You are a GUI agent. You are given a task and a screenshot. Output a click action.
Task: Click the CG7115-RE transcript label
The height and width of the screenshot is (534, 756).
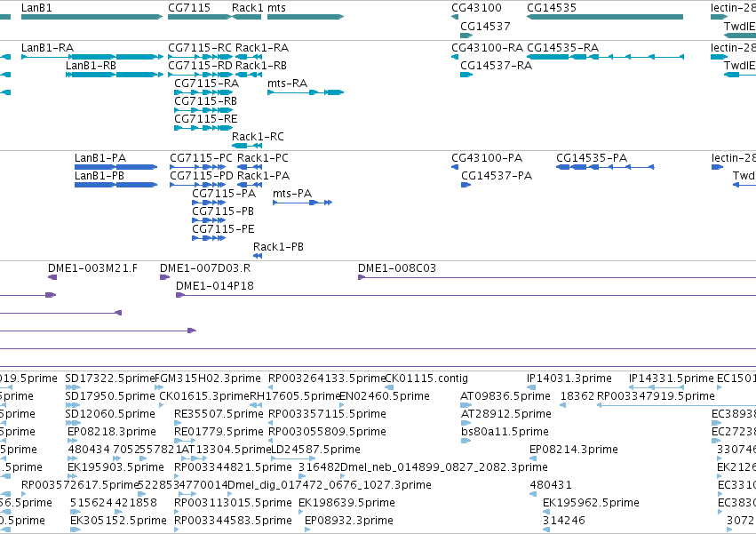pyautogui.click(x=206, y=119)
